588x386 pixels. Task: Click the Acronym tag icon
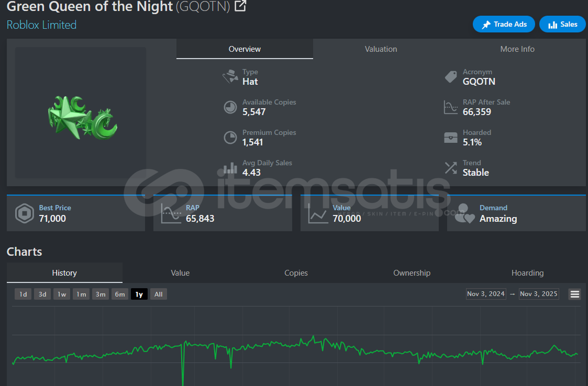pyautogui.click(x=450, y=77)
